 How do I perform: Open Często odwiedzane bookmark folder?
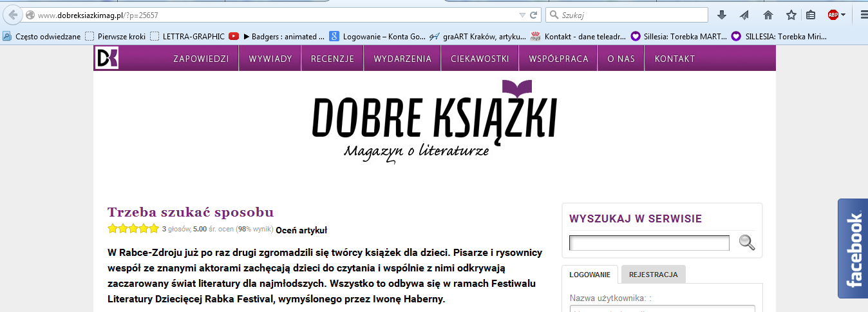41,37
